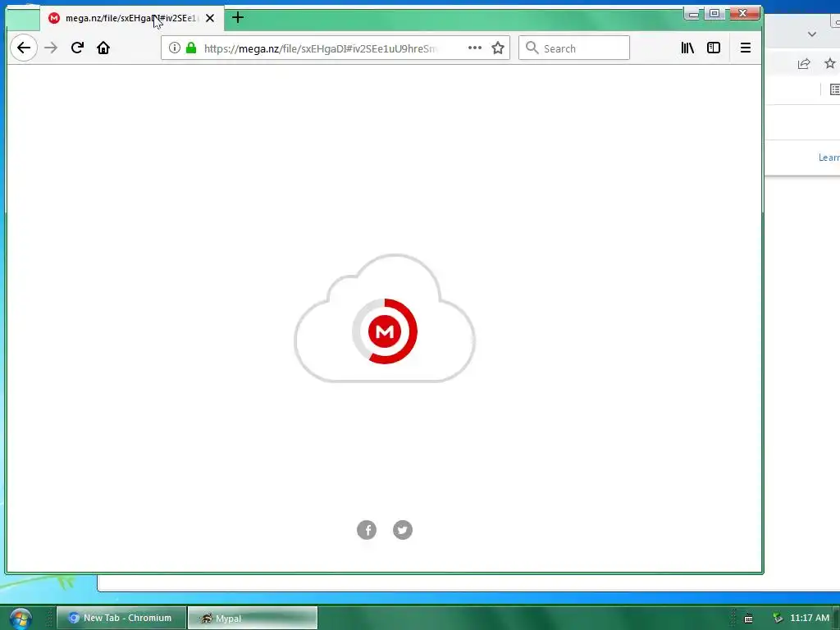The height and width of the screenshot is (630, 840).
Task: Open the Facebook social icon
Action: coord(367,530)
